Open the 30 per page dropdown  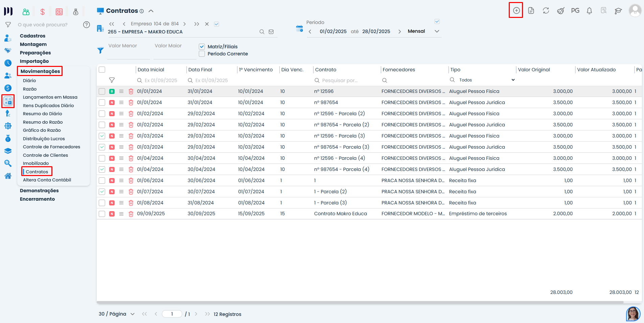pos(132,314)
